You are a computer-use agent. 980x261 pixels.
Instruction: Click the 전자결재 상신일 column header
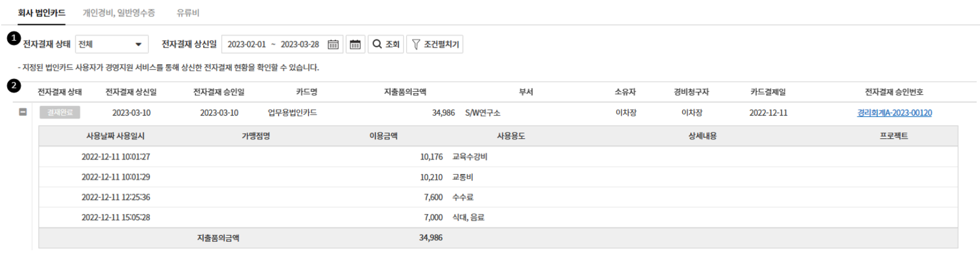pos(131,92)
